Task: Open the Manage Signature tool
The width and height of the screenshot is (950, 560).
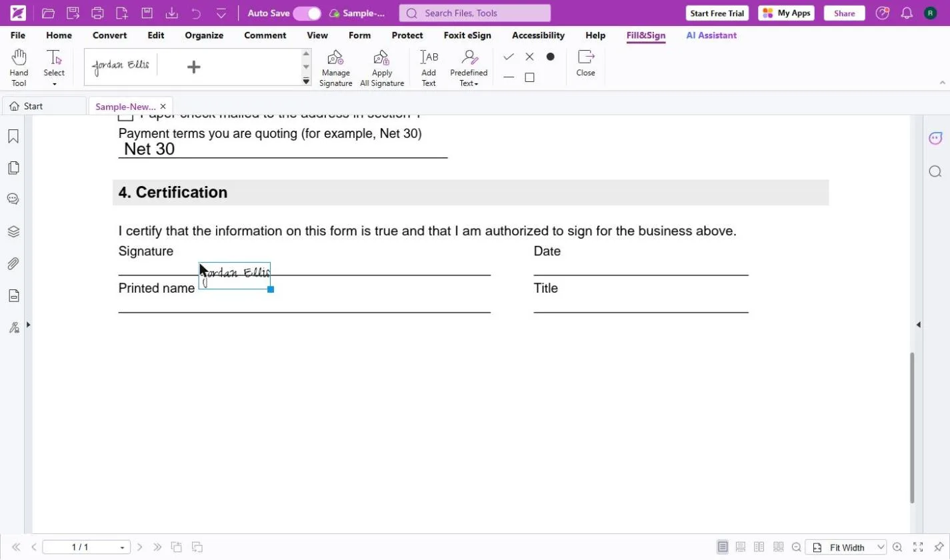Action: click(x=335, y=67)
